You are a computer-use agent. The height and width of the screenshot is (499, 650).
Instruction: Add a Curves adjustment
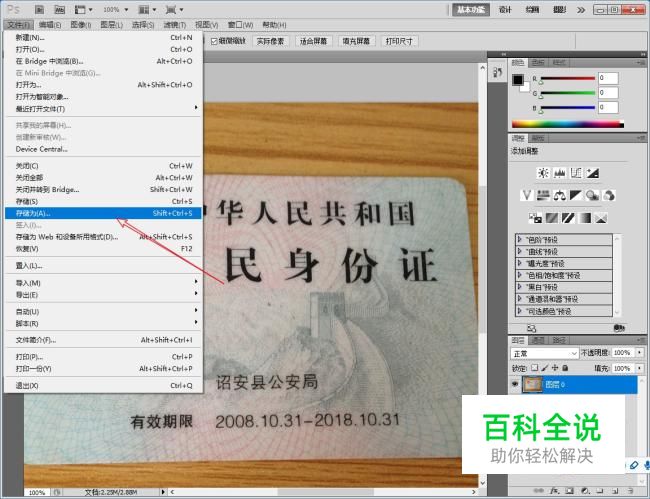click(x=576, y=173)
